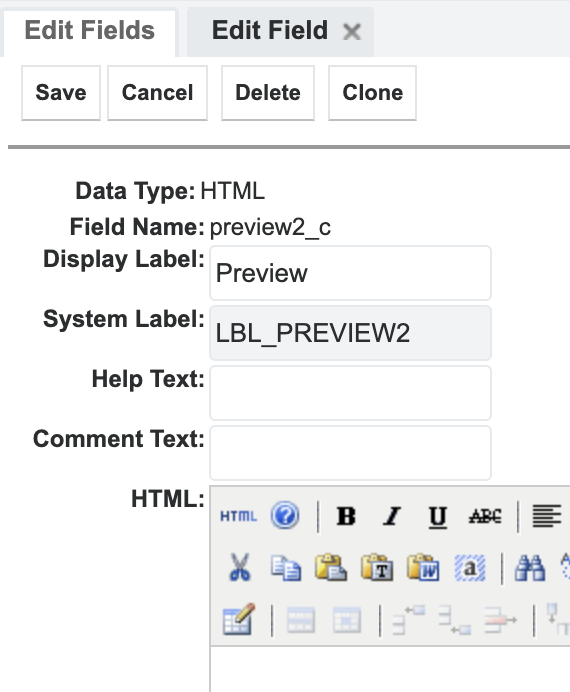Paste from Word (clipboard W icon)
The height and width of the screenshot is (692, 570).
click(x=423, y=567)
